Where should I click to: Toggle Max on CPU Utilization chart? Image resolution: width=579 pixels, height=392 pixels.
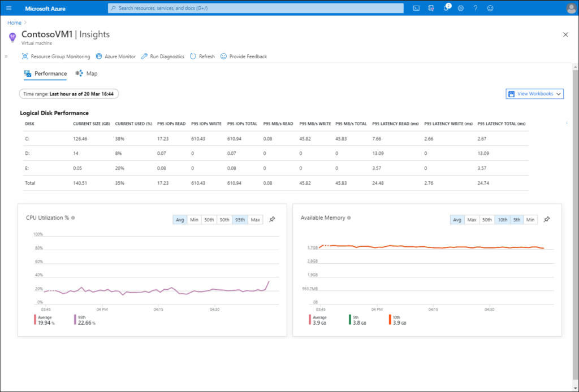pos(256,220)
